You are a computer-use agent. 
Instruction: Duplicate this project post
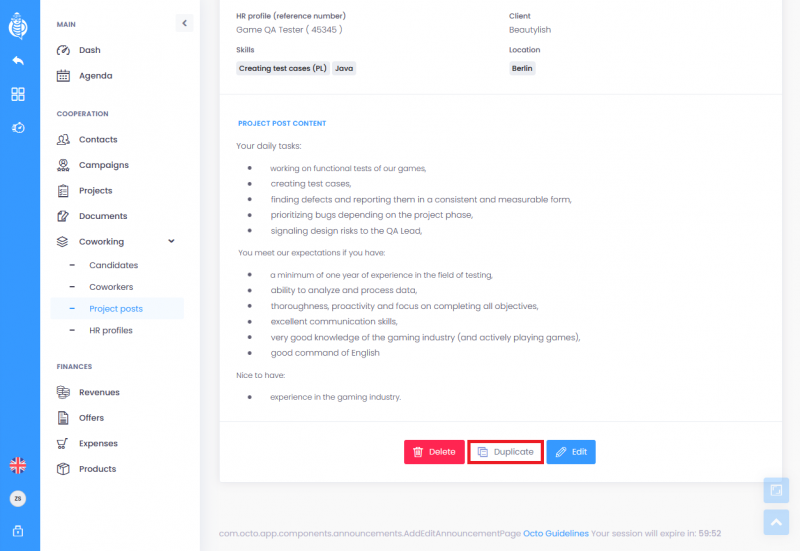[506, 452]
